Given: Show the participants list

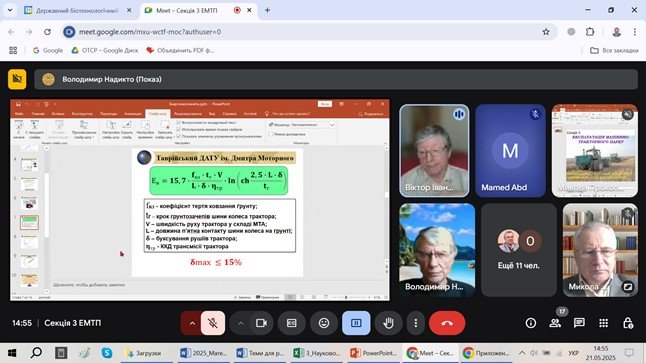Looking at the screenshot, I should (555, 323).
